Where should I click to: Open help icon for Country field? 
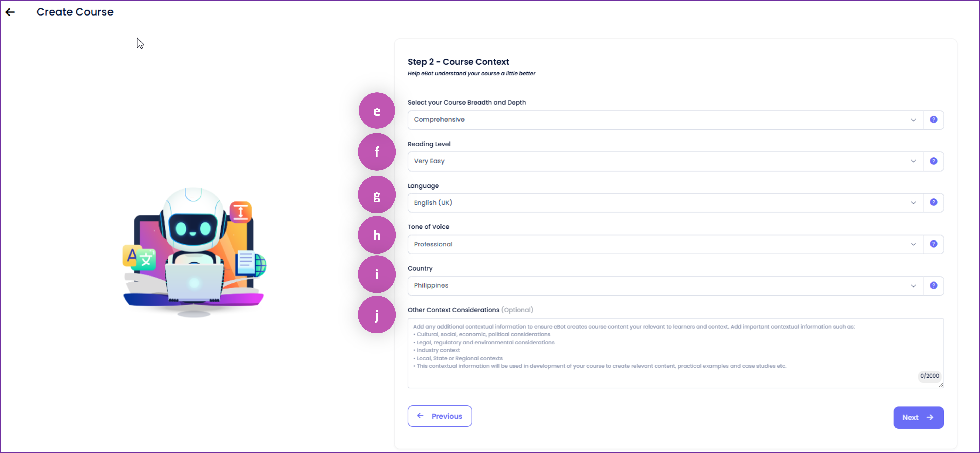pyautogui.click(x=933, y=286)
